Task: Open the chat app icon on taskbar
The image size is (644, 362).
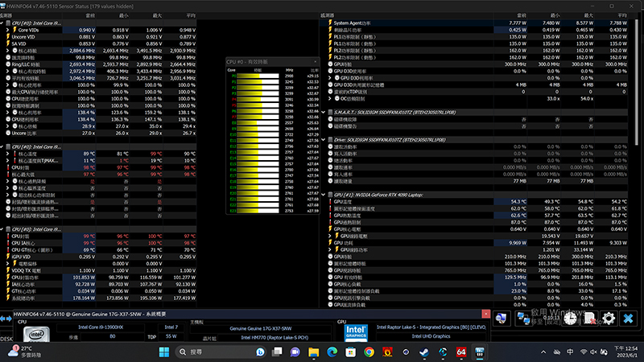Action: 295,352
